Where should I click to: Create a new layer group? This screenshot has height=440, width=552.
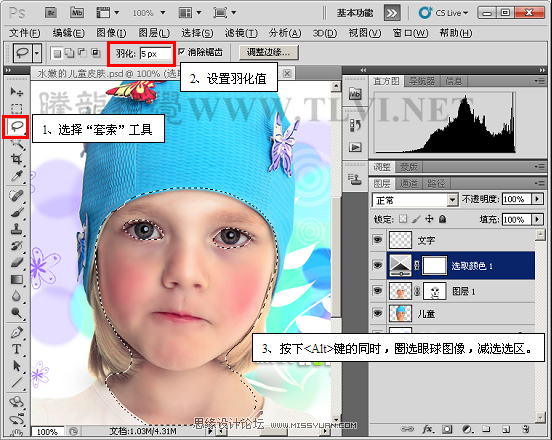pyautogui.click(x=486, y=429)
